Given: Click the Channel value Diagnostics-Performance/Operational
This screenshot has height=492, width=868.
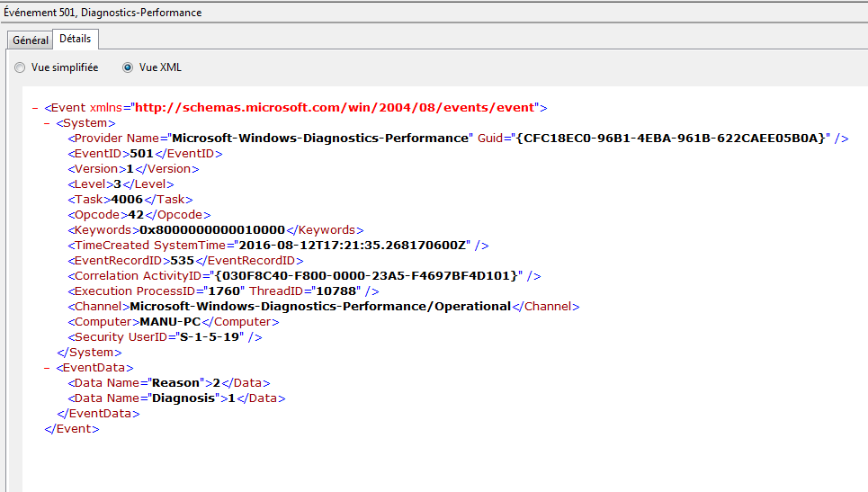Looking at the screenshot, I should 320,307.
